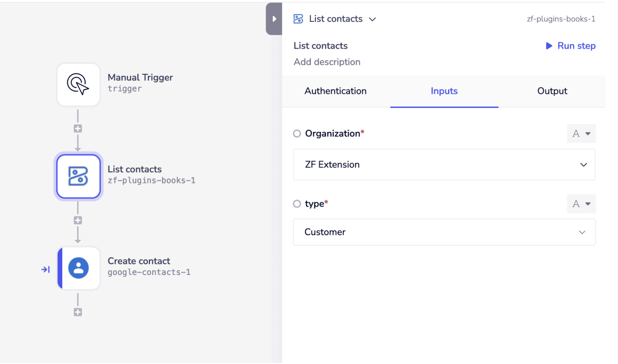
Task: Open the ZF Extension organization dropdown
Action: (444, 164)
